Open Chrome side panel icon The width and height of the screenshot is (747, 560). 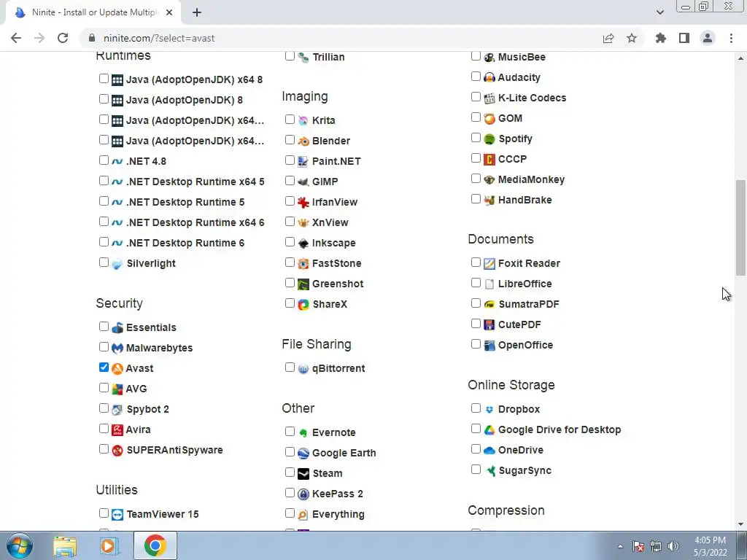(x=684, y=38)
